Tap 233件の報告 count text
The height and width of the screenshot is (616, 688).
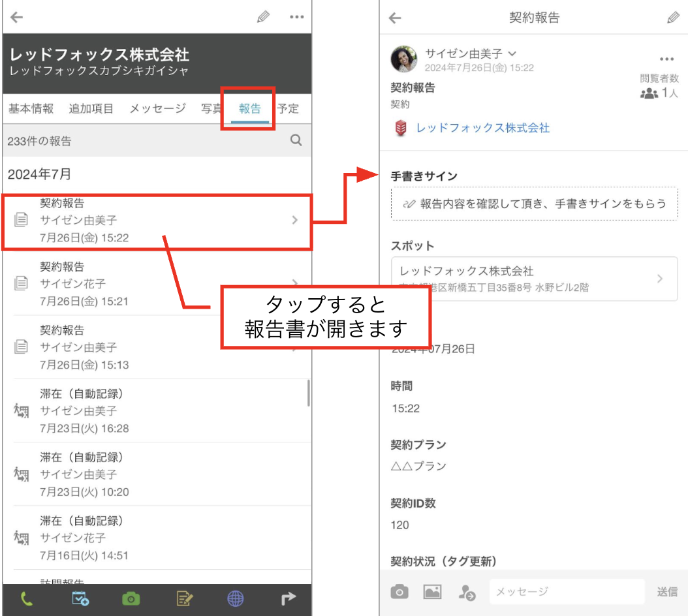[39, 142]
